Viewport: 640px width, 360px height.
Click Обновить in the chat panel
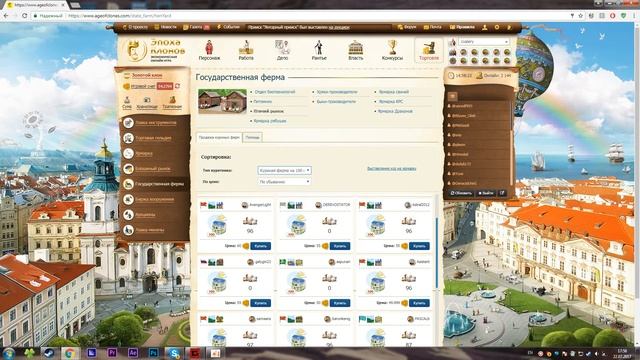click(x=461, y=193)
